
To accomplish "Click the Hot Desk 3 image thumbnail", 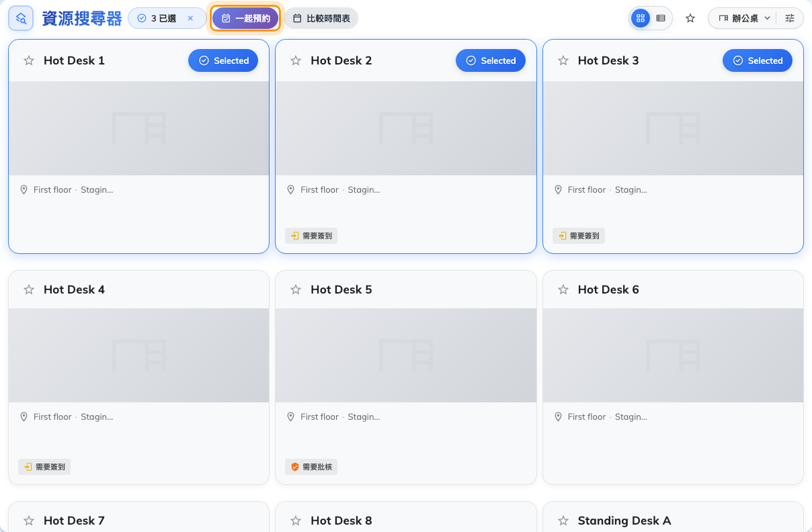I will (673, 128).
